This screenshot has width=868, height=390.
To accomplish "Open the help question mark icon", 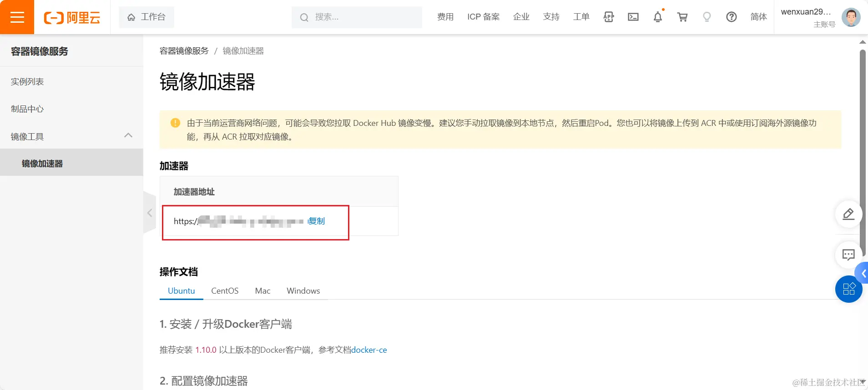I will click(x=732, y=17).
